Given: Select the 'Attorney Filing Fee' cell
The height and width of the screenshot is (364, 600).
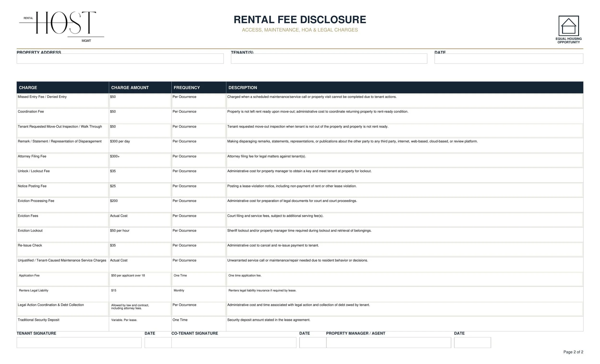Looking at the screenshot, I should [x=63, y=160].
